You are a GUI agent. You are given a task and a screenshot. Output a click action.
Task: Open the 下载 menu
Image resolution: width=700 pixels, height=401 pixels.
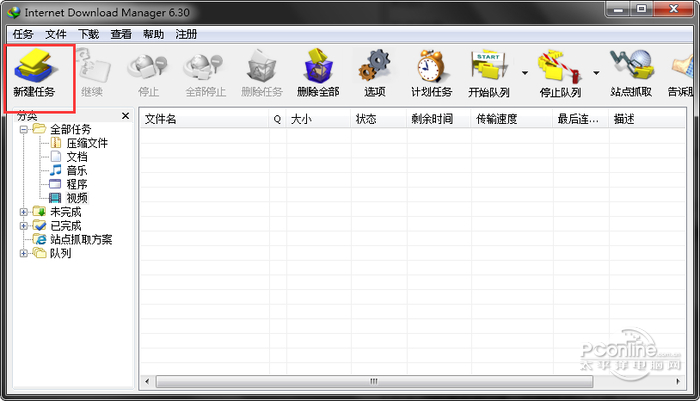(88, 34)
